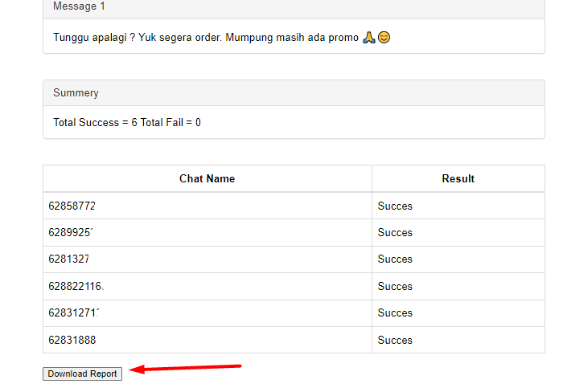Click the 'Tunggu apalagi' message text
The height and width of the screenshot is (392, 563).
coord(205,38)
